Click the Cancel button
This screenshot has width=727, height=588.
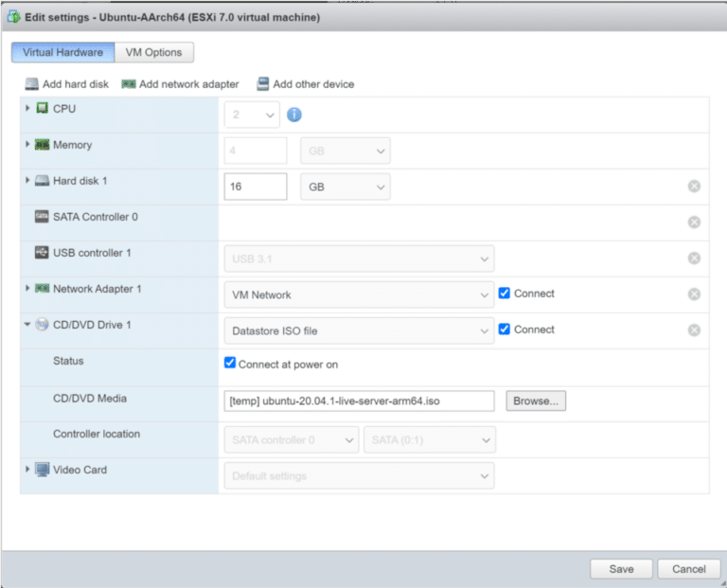pos(689,569)
